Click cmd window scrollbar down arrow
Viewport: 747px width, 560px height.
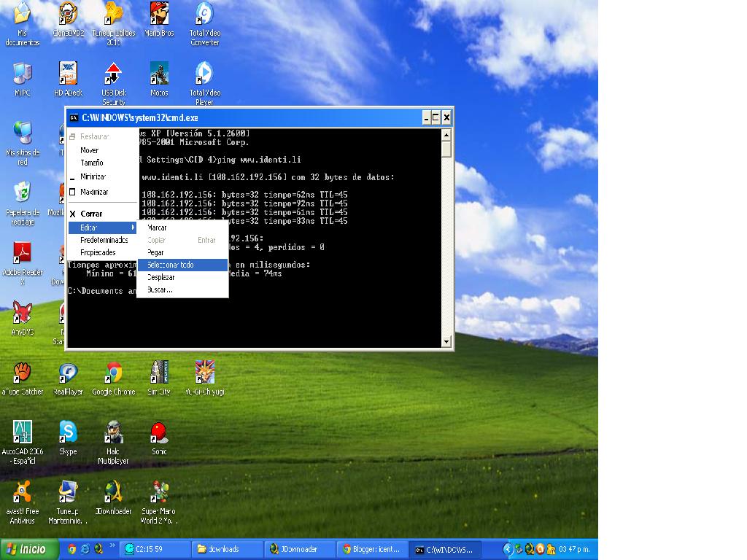[x=446, y=341]
